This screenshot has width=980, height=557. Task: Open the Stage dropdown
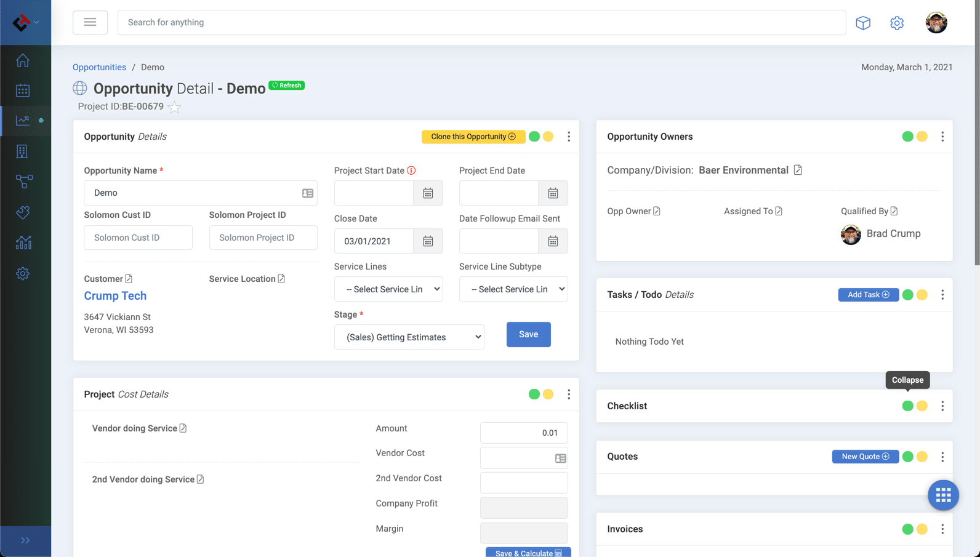(x=409, y=337)
